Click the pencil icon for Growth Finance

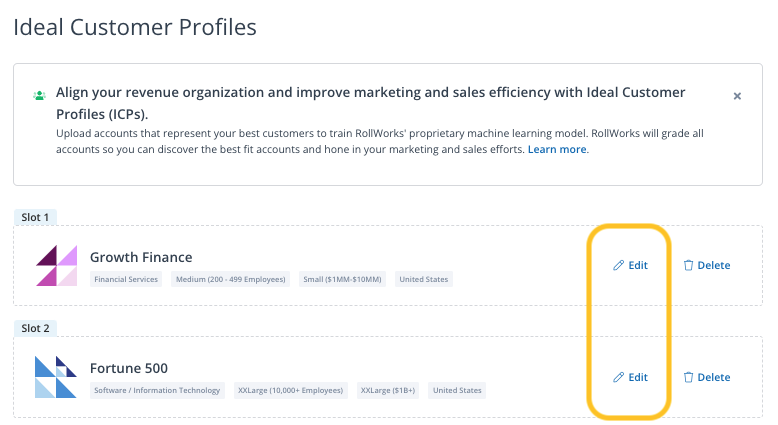[618, 266]
